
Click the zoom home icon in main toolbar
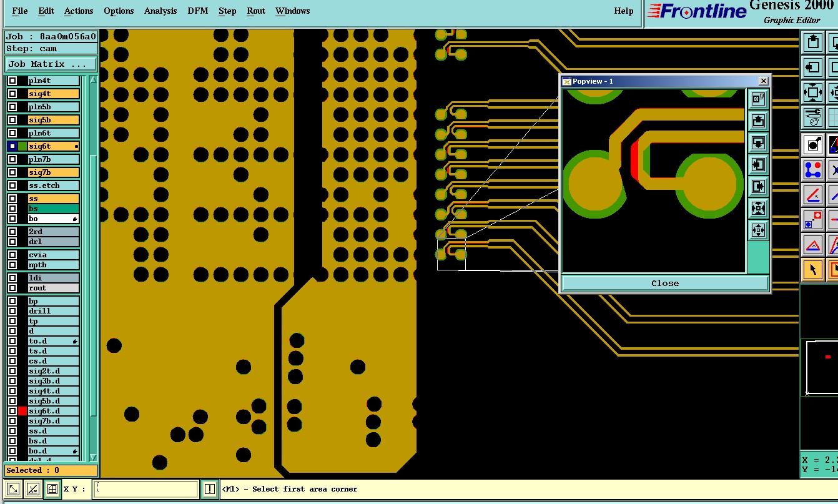812,92
